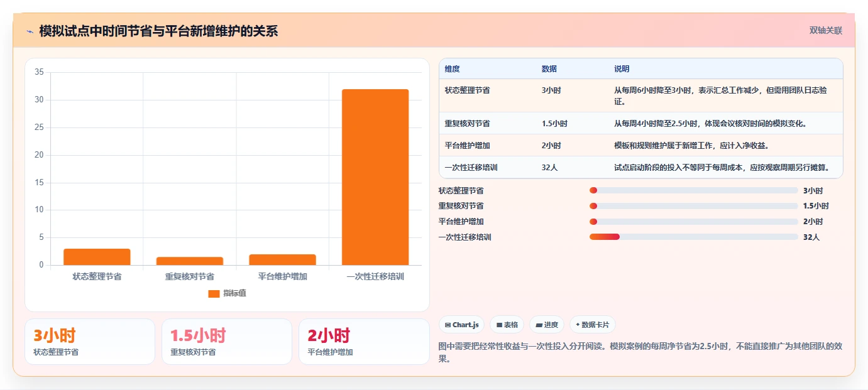
Task: Click the 平台维护增加 bar in the chart
Action: pyautogui.click(x=282, y=259)
